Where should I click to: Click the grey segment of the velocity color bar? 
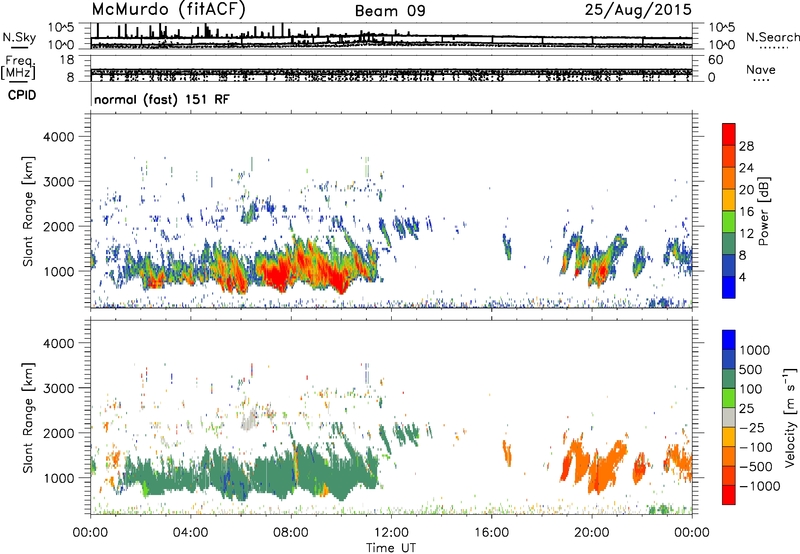click(729, 417)
